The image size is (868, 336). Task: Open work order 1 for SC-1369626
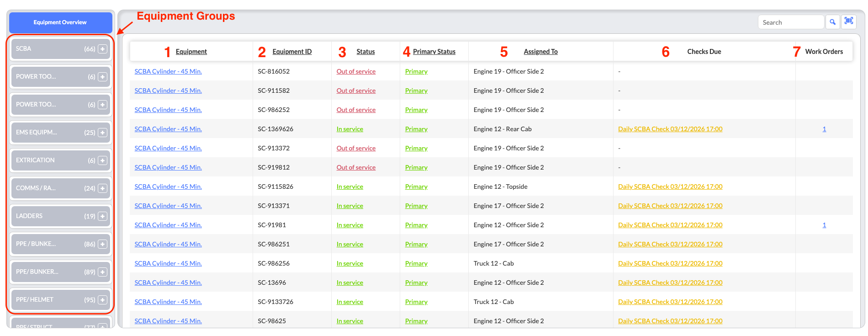coord(824,129)
